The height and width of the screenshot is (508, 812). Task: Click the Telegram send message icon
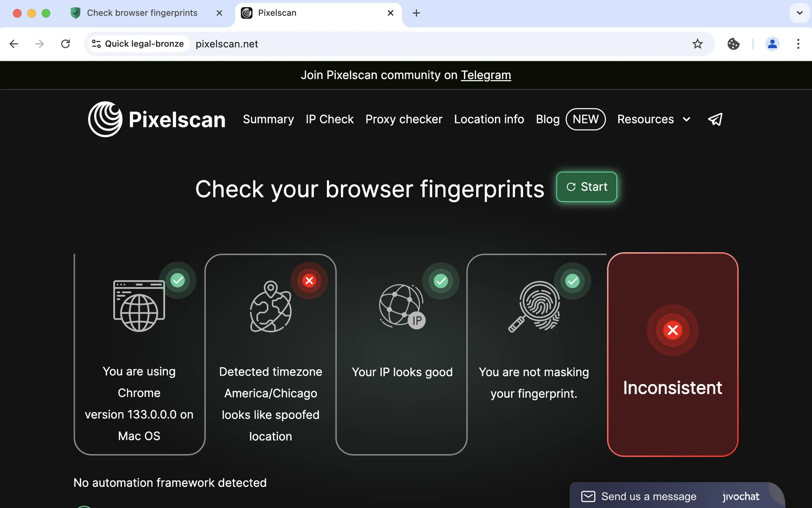pos(715,119)
